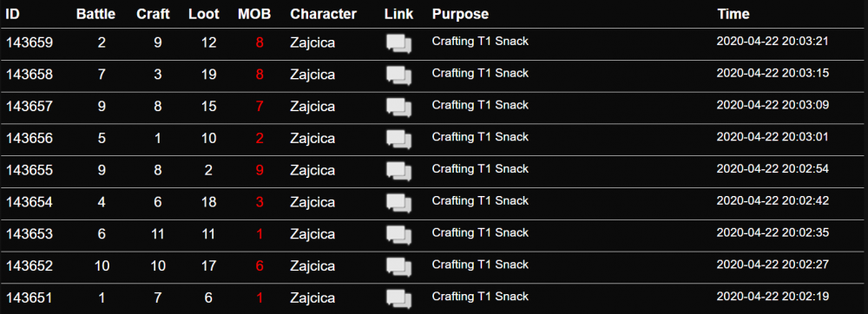Open chat link icon for roll 143659
The height and width of the screenshot is (314, 868).
398,43
